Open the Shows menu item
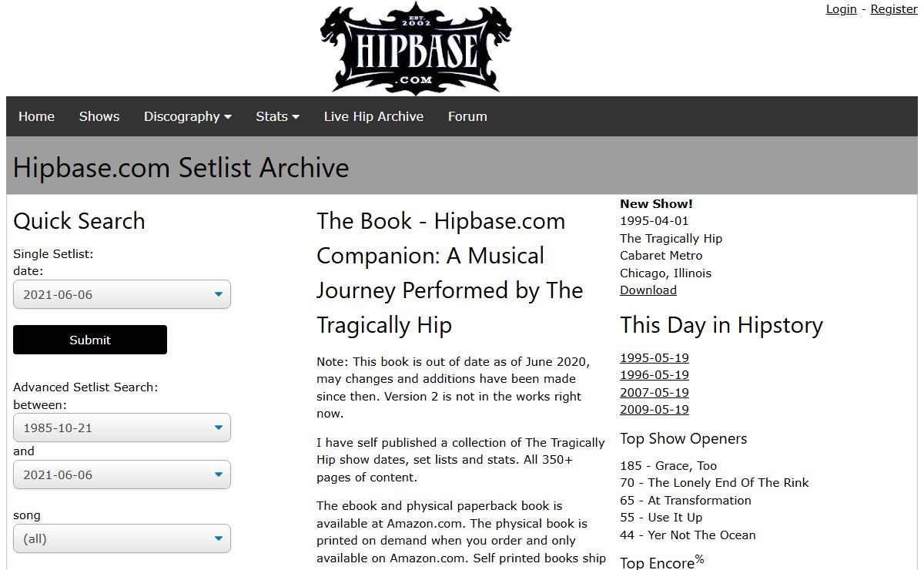The width and height of the screenshot is (924, 570). tap(99, 116)
